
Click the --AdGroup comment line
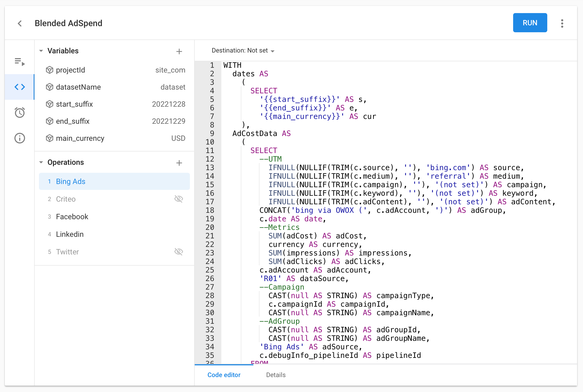[x=279, y=321]
